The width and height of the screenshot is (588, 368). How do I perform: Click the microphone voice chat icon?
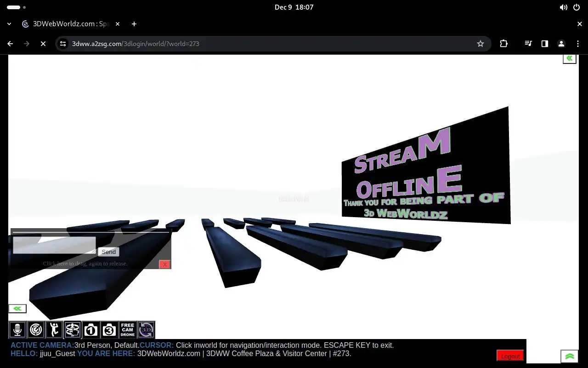pos(17,330)
